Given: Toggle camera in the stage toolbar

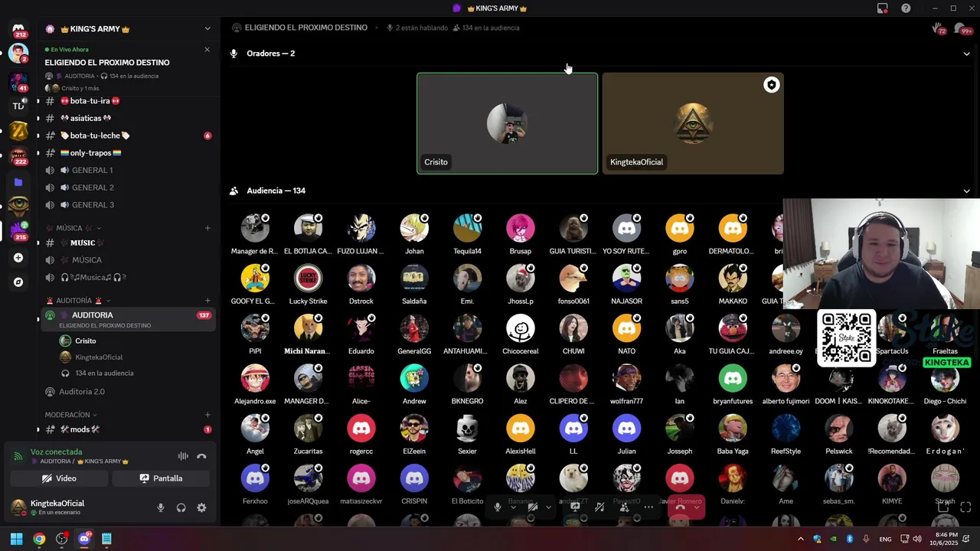Looking at the screenshot, I should click(x=533, y=507).
